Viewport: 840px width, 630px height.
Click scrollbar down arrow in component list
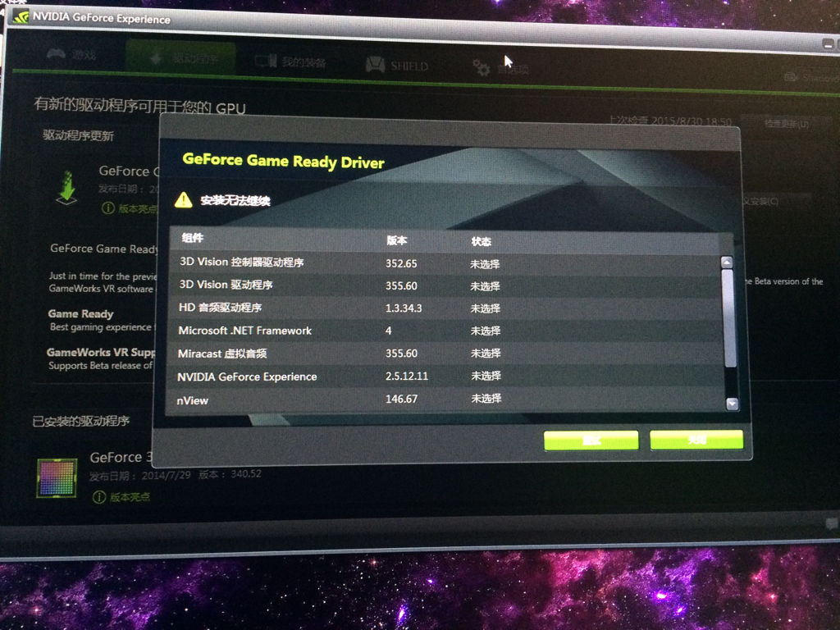click(733, 404)
